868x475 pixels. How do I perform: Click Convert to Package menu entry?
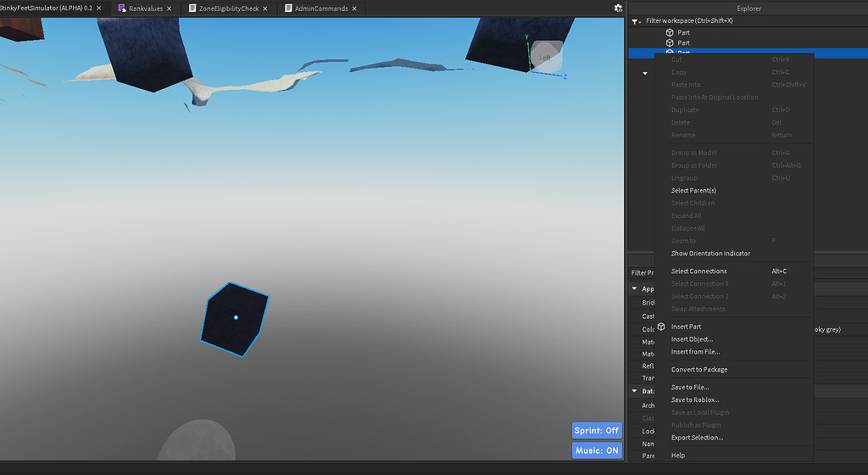pos(699,370)
